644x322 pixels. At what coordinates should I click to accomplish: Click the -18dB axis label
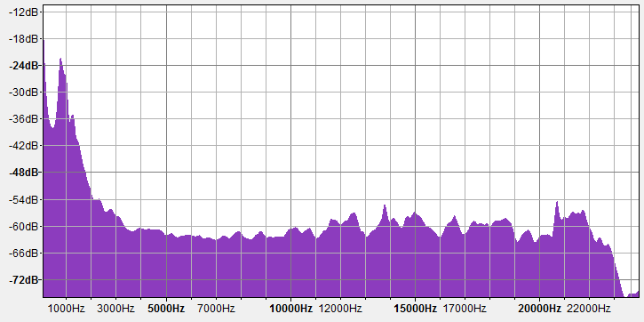pos(23,38)
